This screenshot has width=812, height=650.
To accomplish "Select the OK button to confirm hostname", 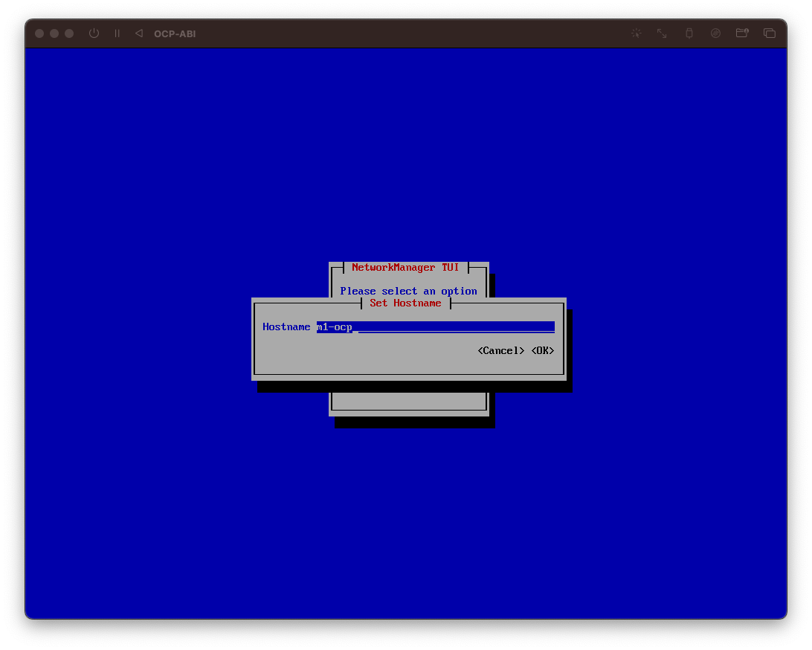I will pyautogui.click(x=542, y=350).
